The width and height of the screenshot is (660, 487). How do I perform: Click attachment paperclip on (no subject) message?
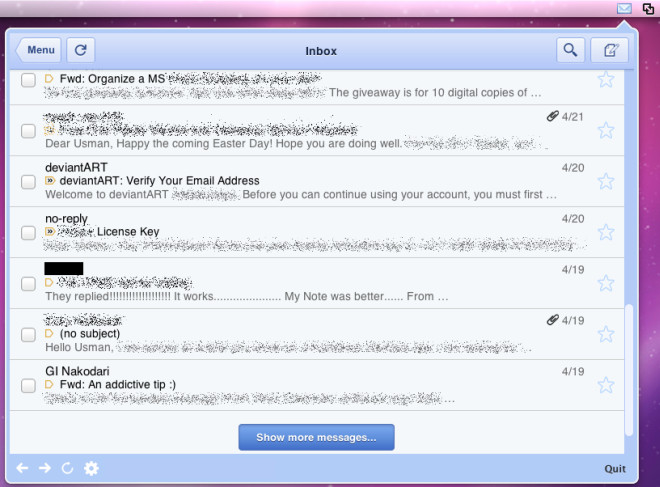tap(552, 320)
